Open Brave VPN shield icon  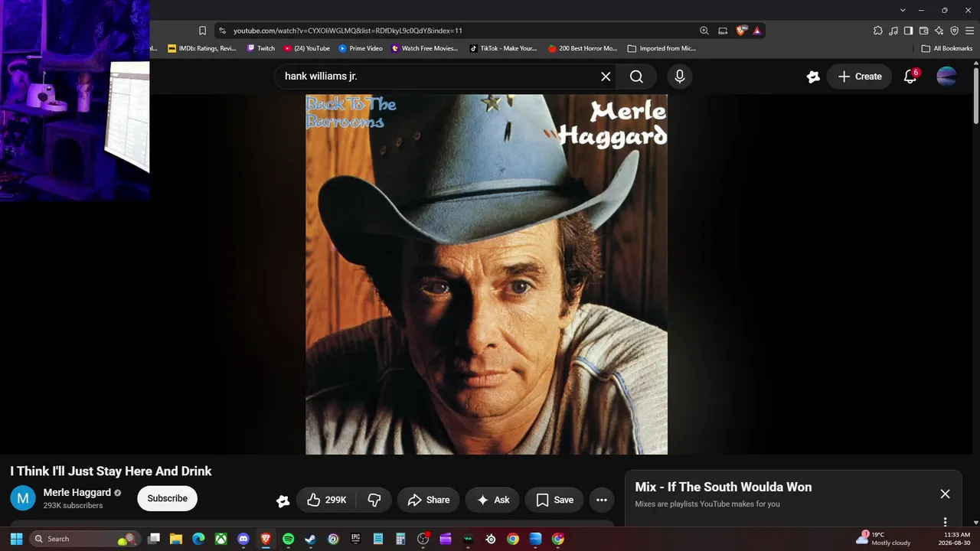[x=954, y=31]
